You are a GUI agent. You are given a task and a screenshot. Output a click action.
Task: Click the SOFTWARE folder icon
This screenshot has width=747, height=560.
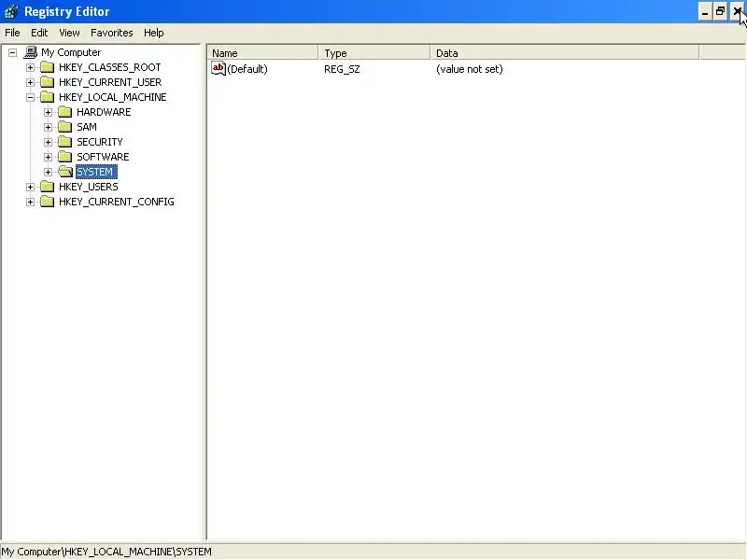point(64,157)
